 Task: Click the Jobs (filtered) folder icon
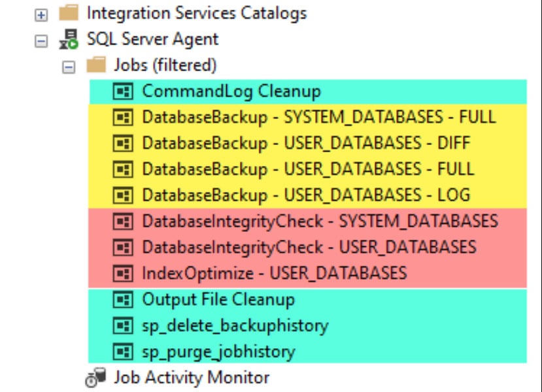tap(96, 65)
